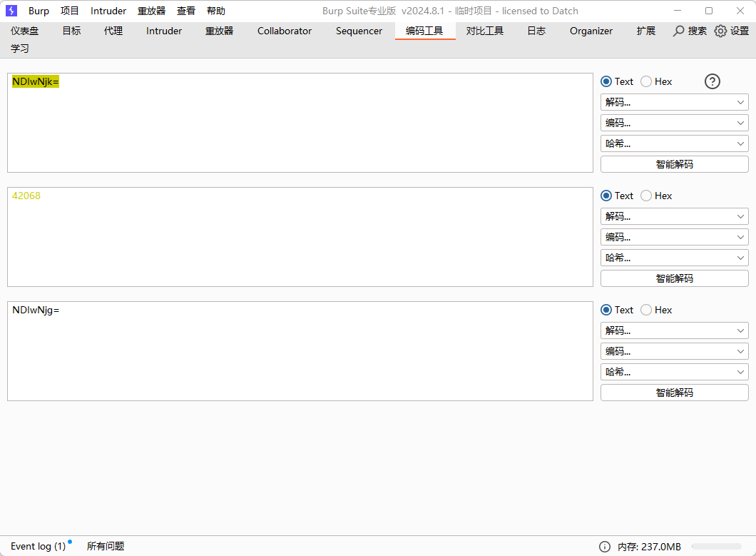This screenshot has height=556, width=756.
Task: Click the memory usage progress bar
Action: [717, 546]
